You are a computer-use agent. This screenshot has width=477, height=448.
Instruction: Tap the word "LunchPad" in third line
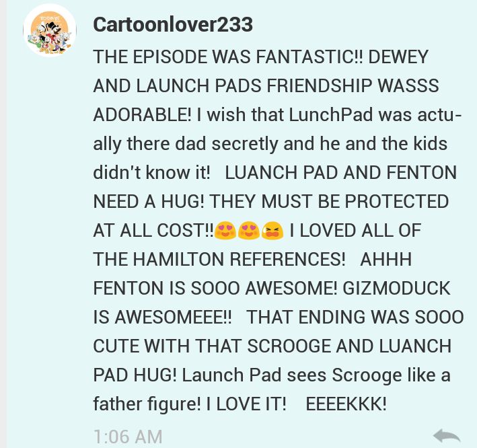tap(331, 115)
